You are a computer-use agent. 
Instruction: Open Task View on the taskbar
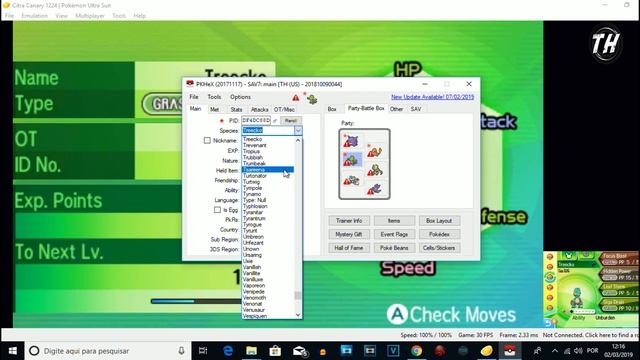(203, 351)
